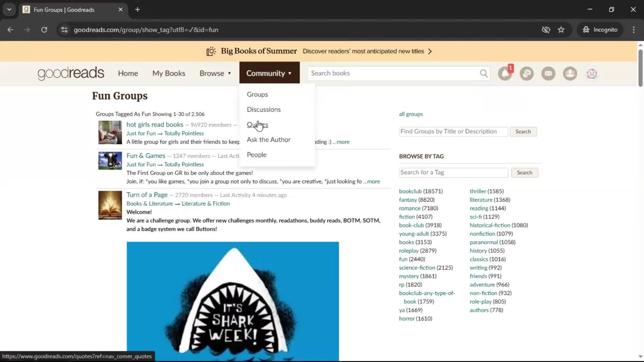Close the Fun Groups tab
The width and height of the screenshot is (644, 362).
click(x=120, y=10)
